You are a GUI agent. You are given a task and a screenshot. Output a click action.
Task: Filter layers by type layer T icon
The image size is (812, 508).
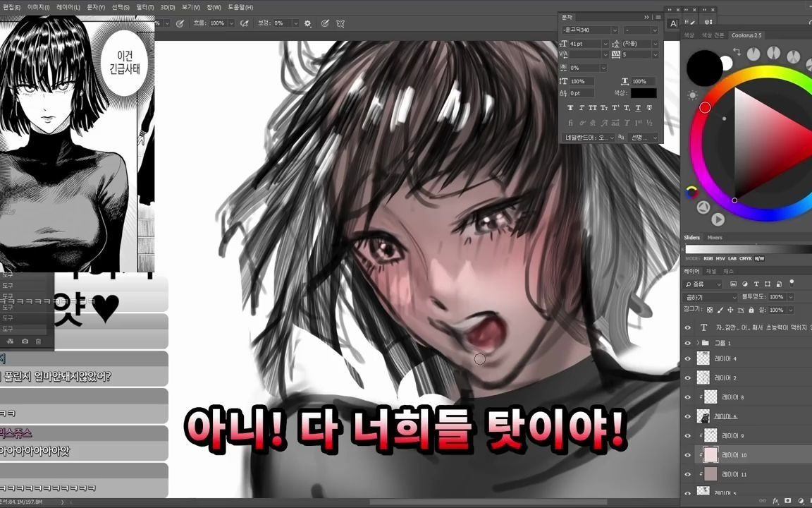pyautogui.click(x=756, y=284)
